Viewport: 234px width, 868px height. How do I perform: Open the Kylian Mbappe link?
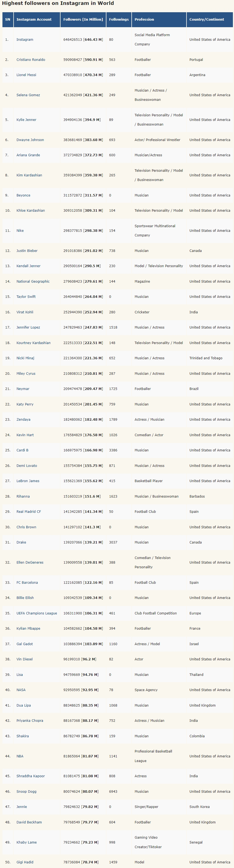(28, 628)
